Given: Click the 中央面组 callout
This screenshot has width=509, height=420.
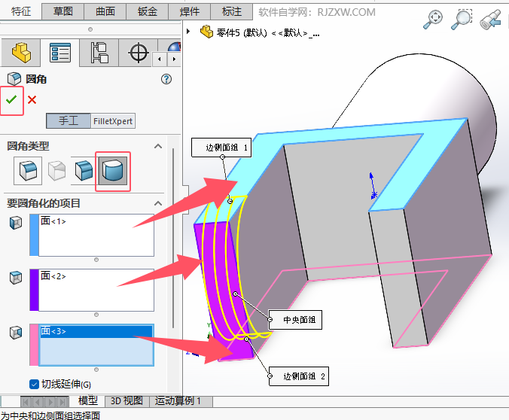Looking at the screenshot, I should coord(295,320).
